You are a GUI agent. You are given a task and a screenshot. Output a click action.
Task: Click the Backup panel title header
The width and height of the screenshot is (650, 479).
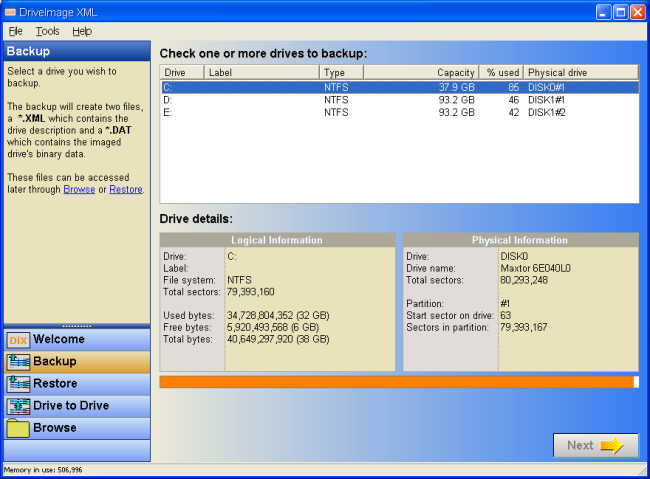77,51
